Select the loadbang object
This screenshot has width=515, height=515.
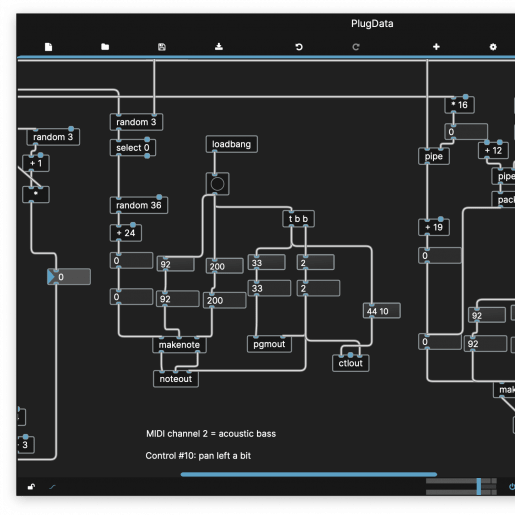coord(232,144)
